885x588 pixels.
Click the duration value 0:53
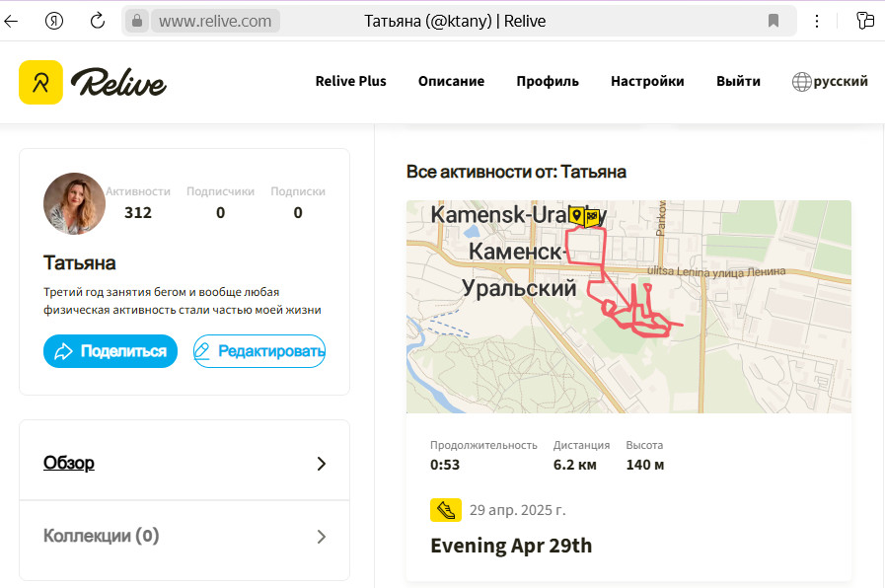[x=445, y=465]
